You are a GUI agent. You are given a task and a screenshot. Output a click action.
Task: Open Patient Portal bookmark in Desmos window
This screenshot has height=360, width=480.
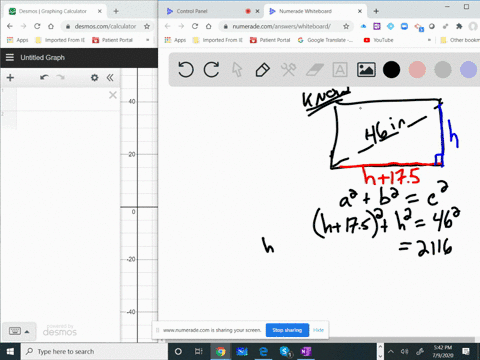pyautogui.click(x=112, y=40)
